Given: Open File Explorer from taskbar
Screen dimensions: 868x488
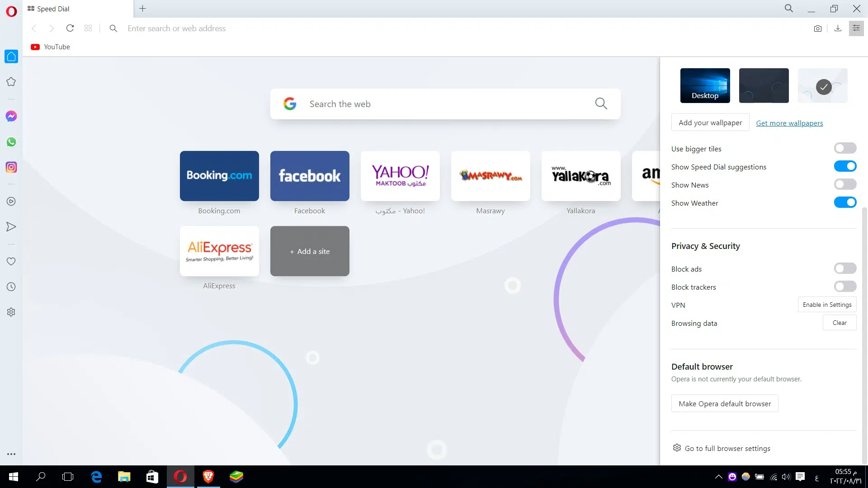Looking at the screenshot, I should click(x=124, y=477).
